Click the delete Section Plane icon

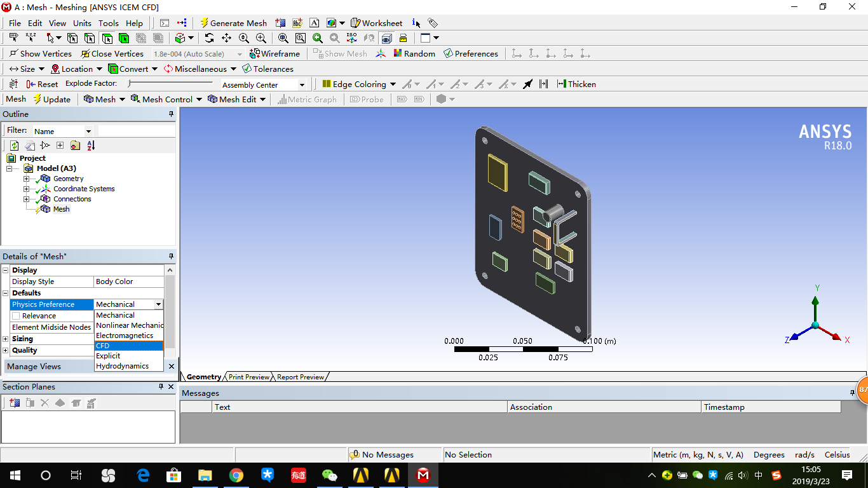pyautogui.click(x=43, y=402)
